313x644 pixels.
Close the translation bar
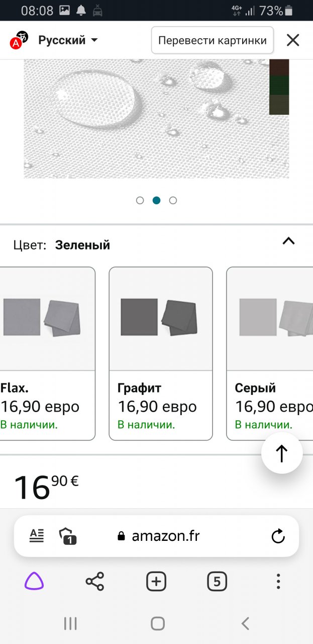point(293,40)
